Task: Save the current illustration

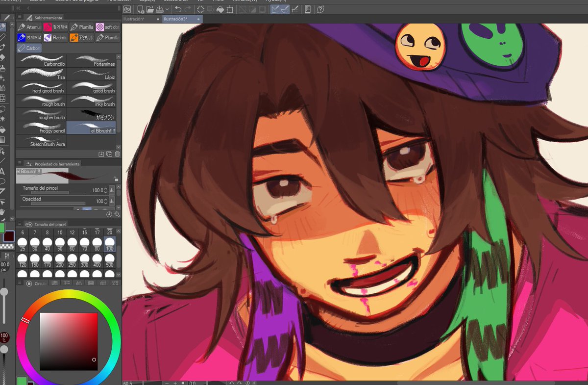Action: coord(159,9)
